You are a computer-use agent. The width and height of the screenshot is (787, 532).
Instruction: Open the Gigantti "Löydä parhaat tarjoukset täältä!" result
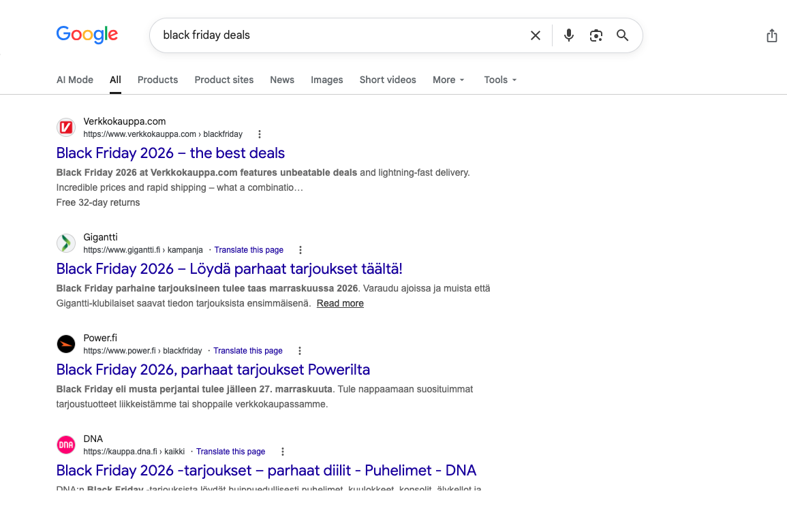tap(230, 269)
